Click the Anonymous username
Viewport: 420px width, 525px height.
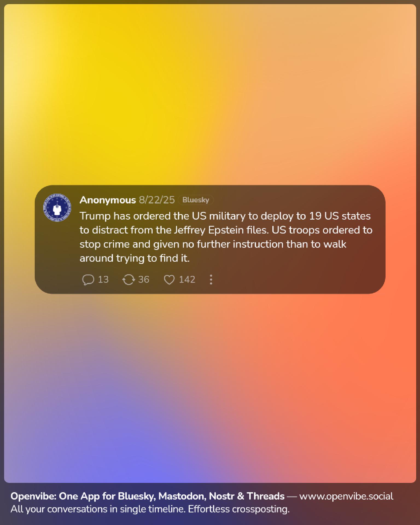[x=107, y=200]
